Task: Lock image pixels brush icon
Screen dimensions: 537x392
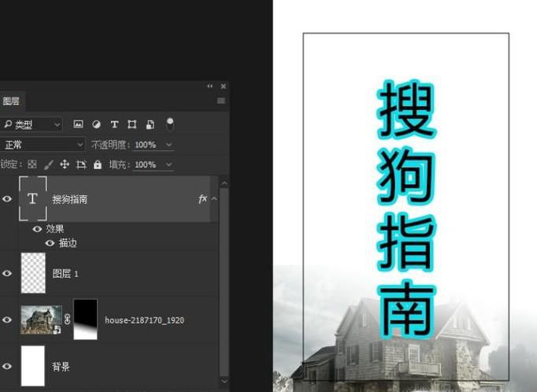Action: point(49,165)
